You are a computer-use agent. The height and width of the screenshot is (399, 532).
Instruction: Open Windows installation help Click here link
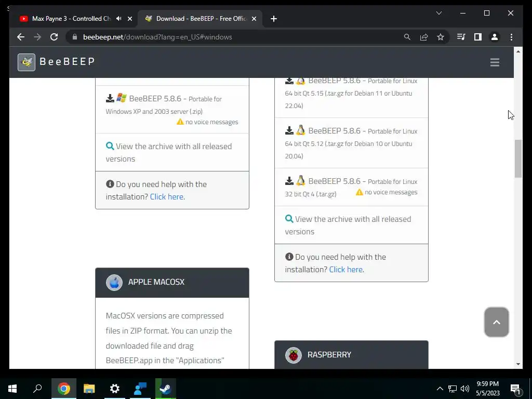[167, 197]
